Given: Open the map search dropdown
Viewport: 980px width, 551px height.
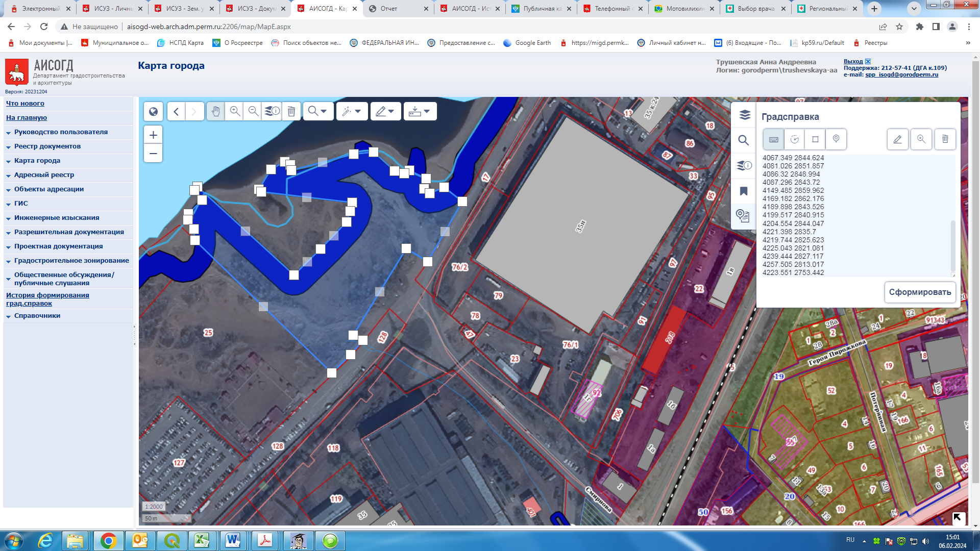Looking at the screenshot, I should click(x=318, y=111).
